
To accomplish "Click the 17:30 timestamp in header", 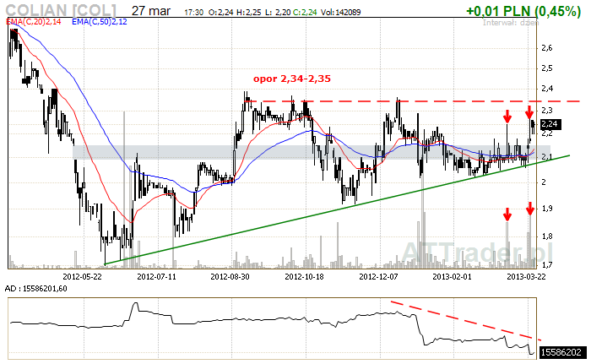I will (x=193, y=13).
